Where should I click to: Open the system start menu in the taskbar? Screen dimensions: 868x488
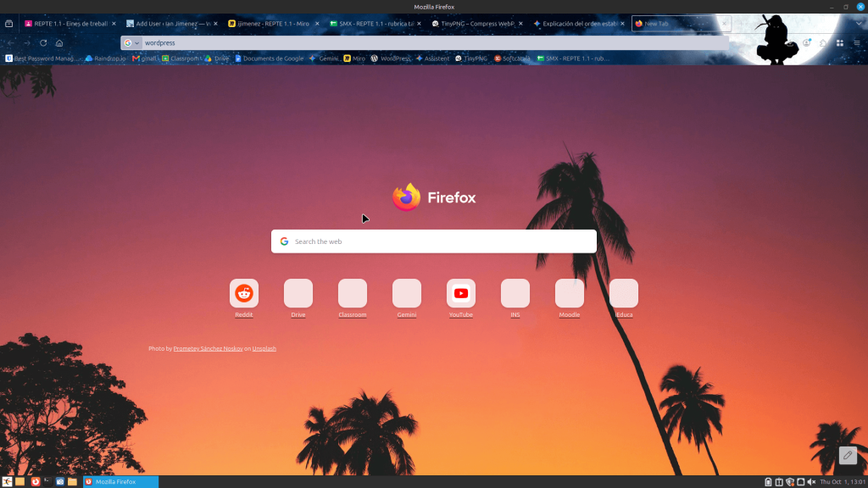7,482
